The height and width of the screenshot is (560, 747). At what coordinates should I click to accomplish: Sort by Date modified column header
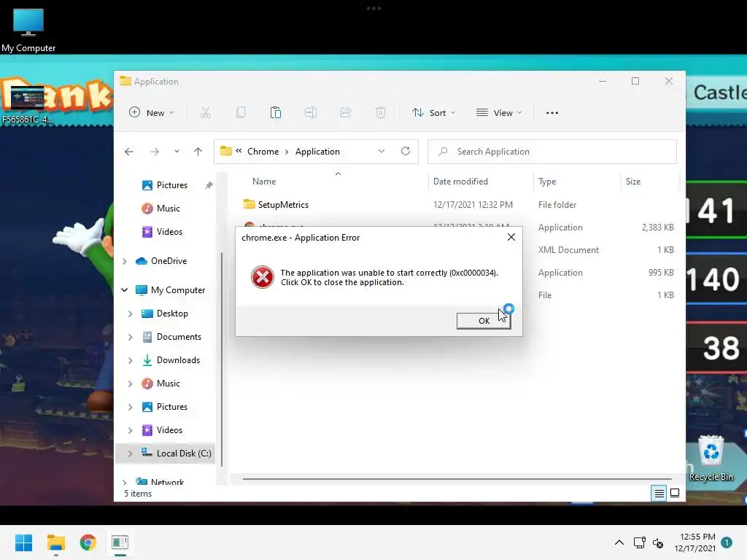[x=460, y=182]
